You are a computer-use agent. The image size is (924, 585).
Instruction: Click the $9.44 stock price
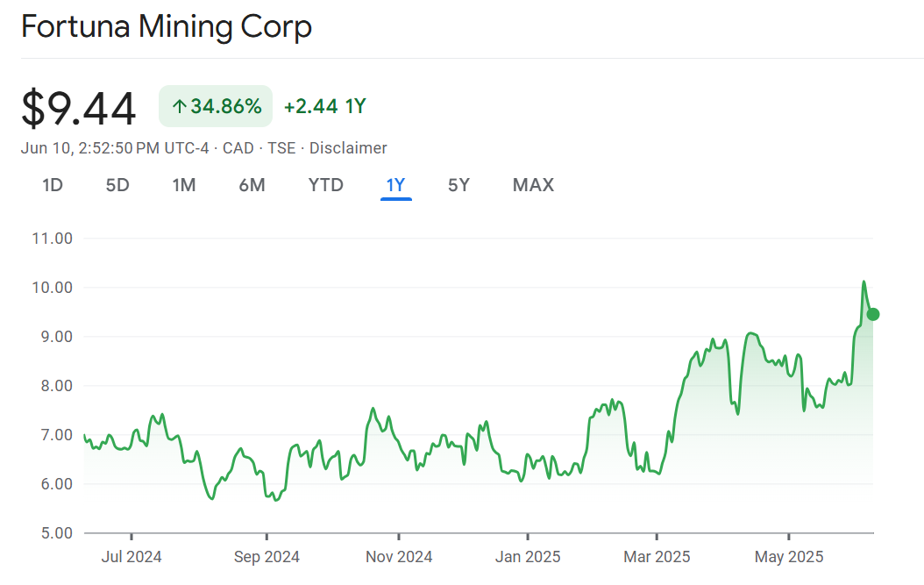point(79,109)
